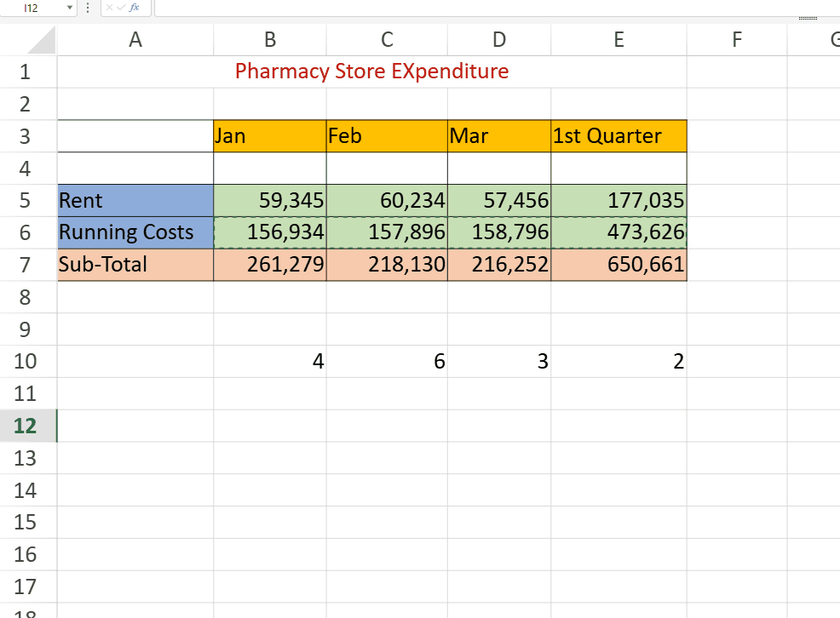
Task: Select the cell with 473,626
Action: [618, 232]
